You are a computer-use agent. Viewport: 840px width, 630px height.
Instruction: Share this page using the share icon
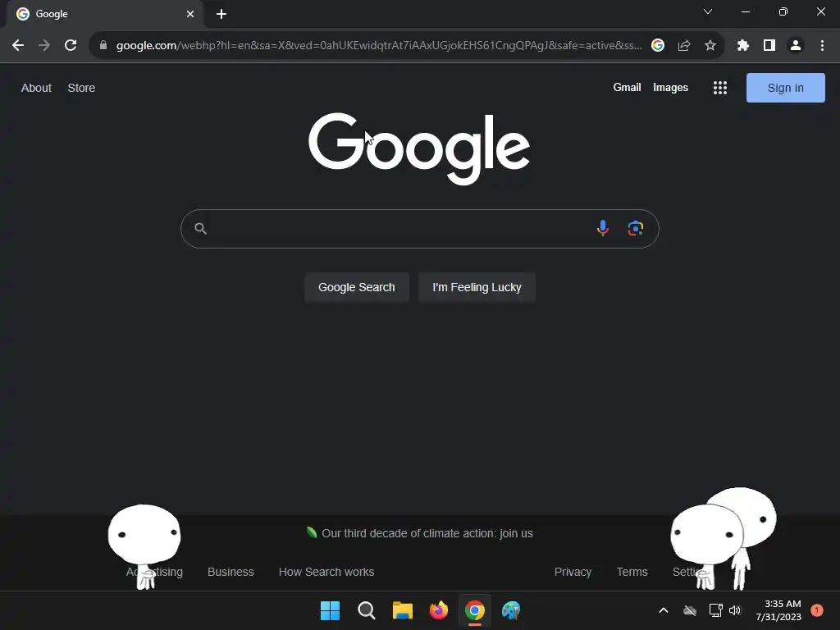coord(684,46)
